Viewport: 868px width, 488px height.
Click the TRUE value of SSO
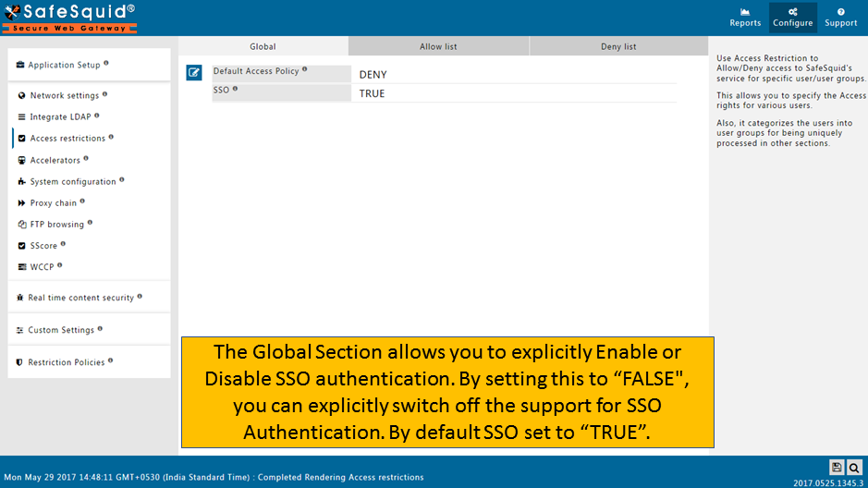click(372, 93)
